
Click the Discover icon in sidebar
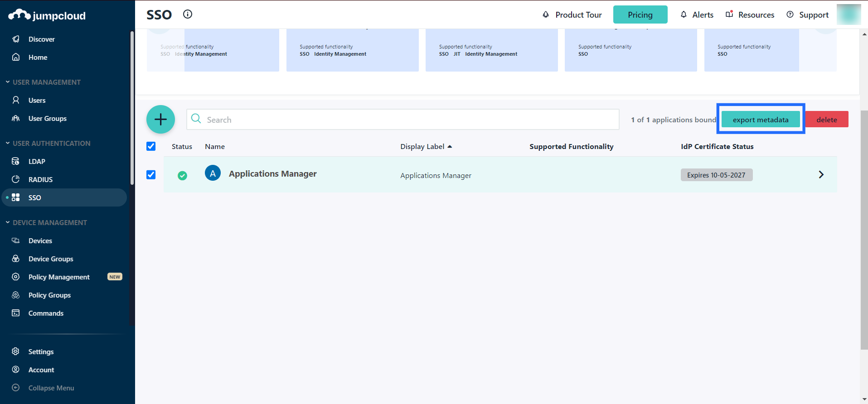pyautogui.click(x=16, y=39)
